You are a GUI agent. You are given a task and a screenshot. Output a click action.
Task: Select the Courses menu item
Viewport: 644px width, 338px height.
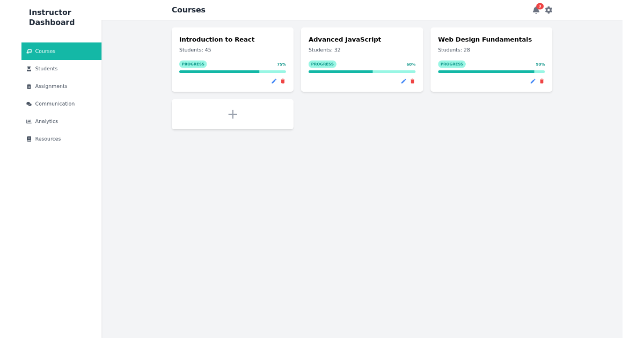45,51
